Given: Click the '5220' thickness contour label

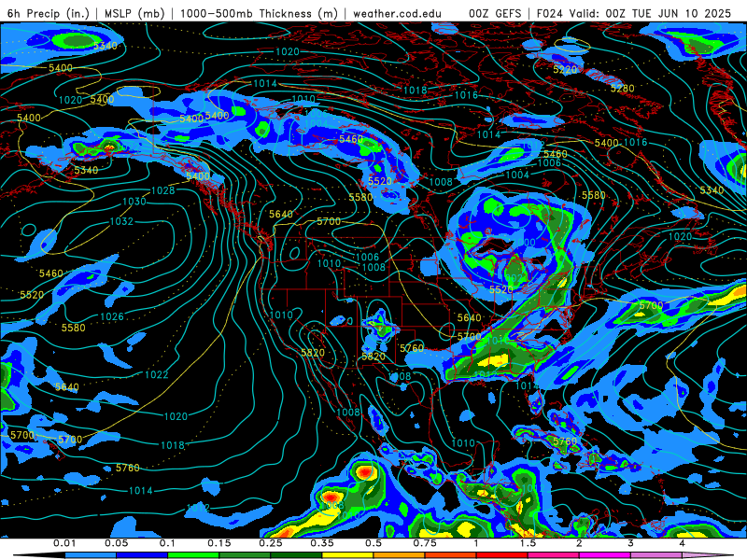Looking at the screenshot, I should 565,69.
